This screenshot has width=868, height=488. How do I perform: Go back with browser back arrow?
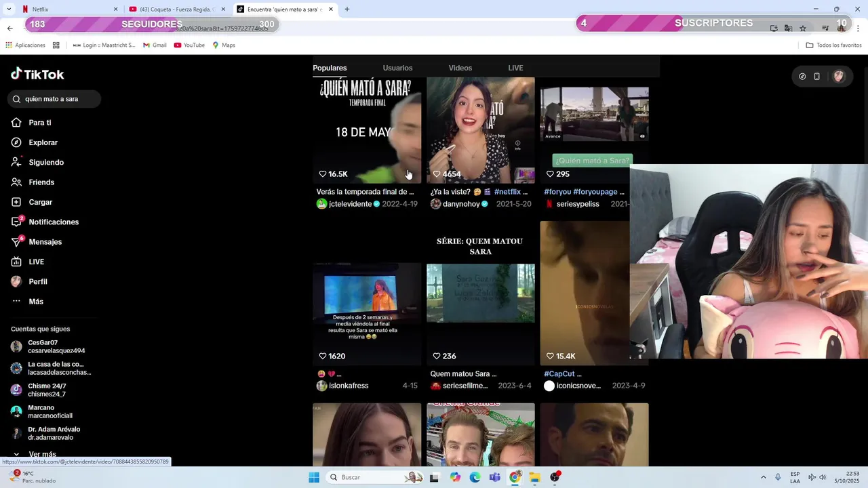(9, 28)
